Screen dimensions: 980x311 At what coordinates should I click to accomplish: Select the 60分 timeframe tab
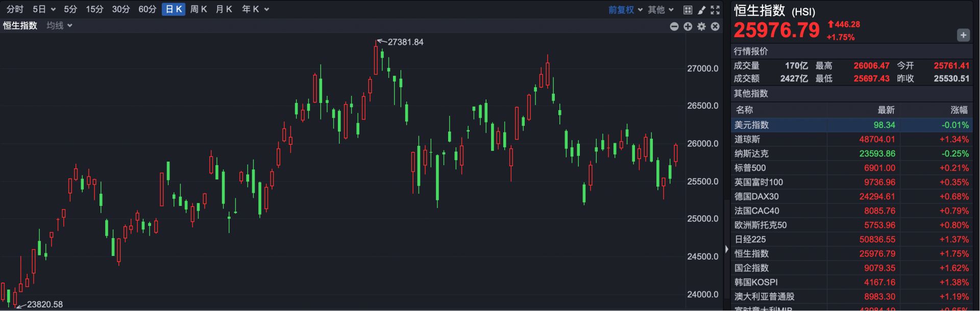point(147,9)
